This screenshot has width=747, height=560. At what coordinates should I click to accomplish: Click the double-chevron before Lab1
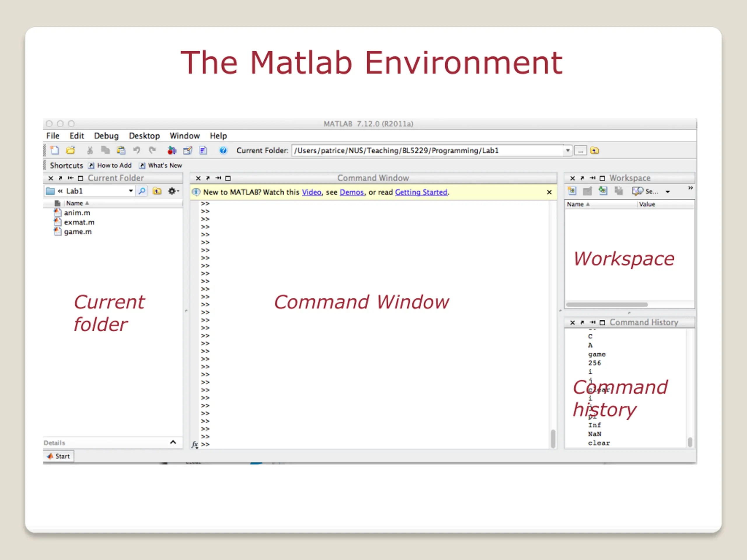60,191
